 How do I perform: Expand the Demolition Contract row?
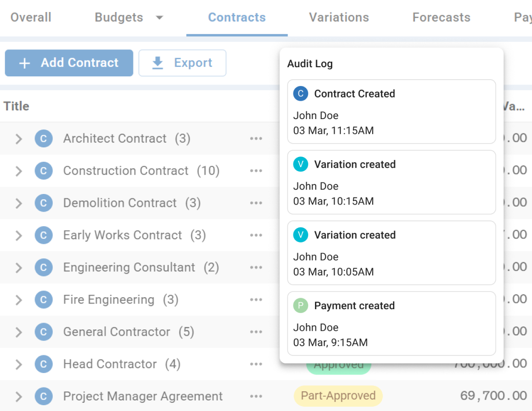tap(18, 203)
